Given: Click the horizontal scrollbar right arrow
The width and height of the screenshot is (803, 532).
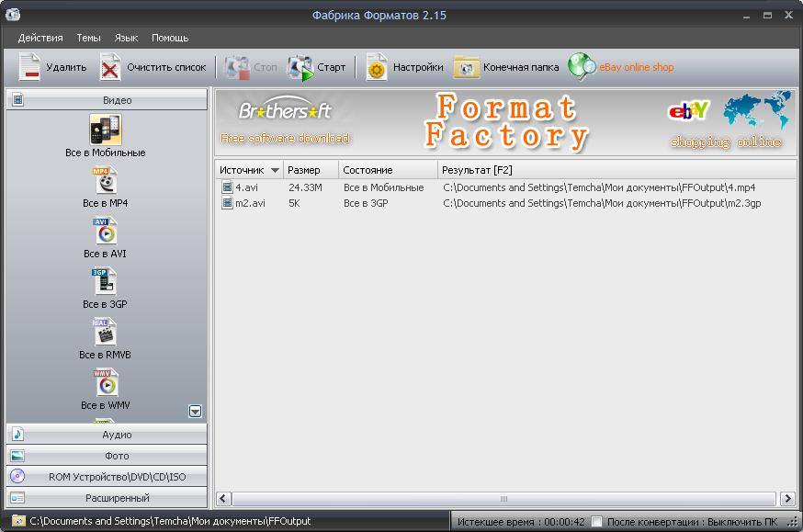Looking at the screenshot, I should (x=787, y=498).
